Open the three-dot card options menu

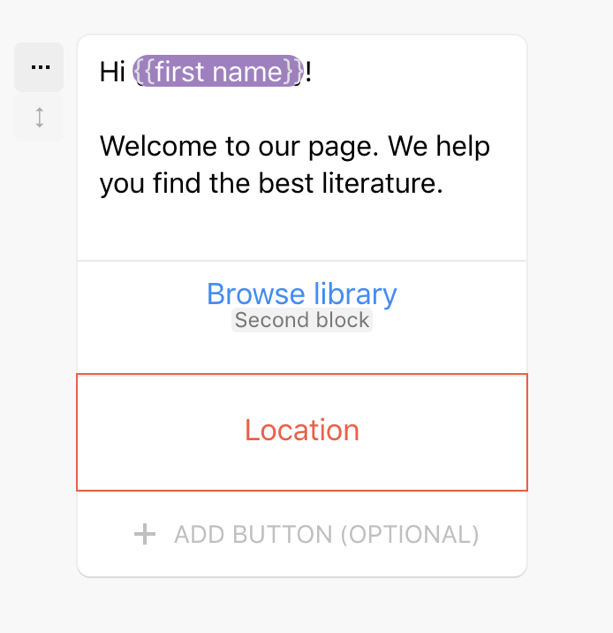[39, 67]
